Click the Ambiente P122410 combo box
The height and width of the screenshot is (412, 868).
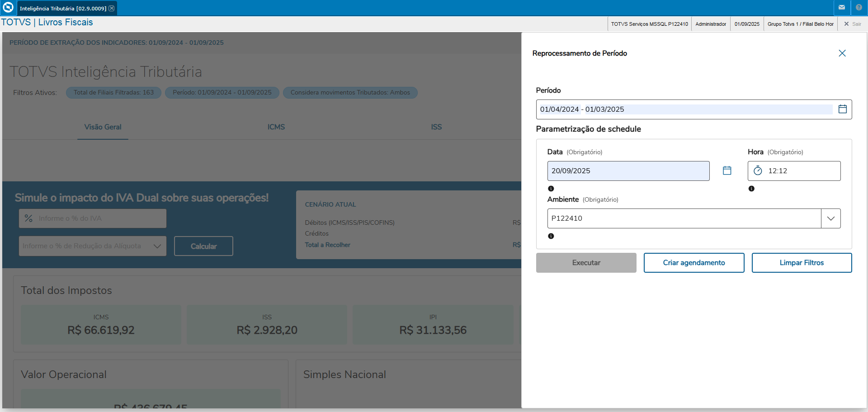[x=694, y=218]
